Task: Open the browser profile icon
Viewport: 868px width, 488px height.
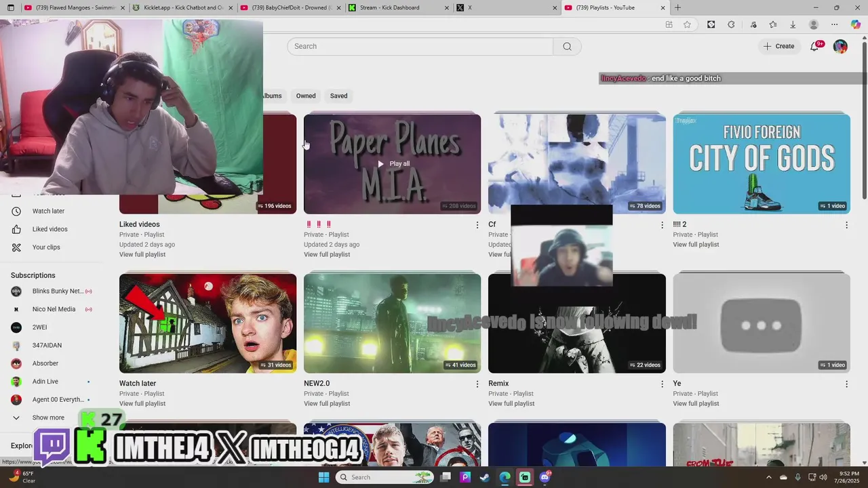Action: click(814, 24)
